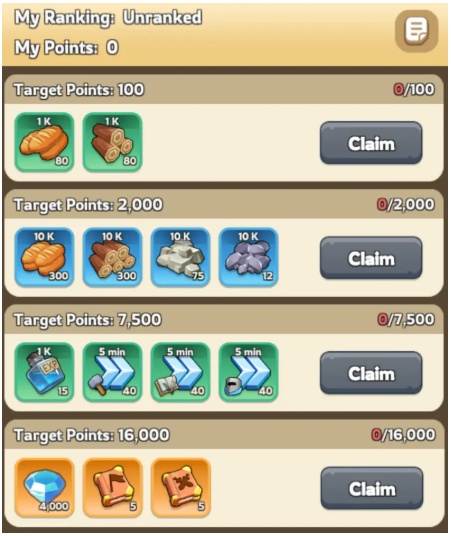Select the 10K bread reward with 300
The height and width of the screenshot is (536, 451).
(44, 257)
